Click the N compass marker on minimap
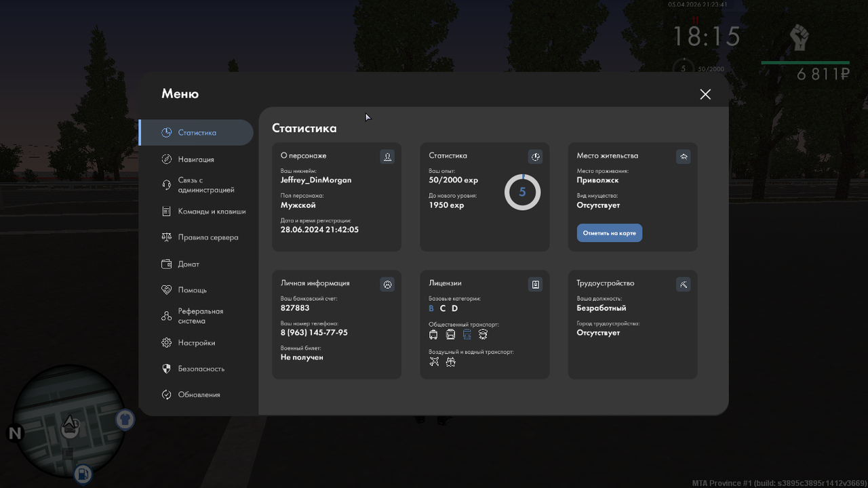The height and width of the screenshot is (488, 868). coord(15,432)
